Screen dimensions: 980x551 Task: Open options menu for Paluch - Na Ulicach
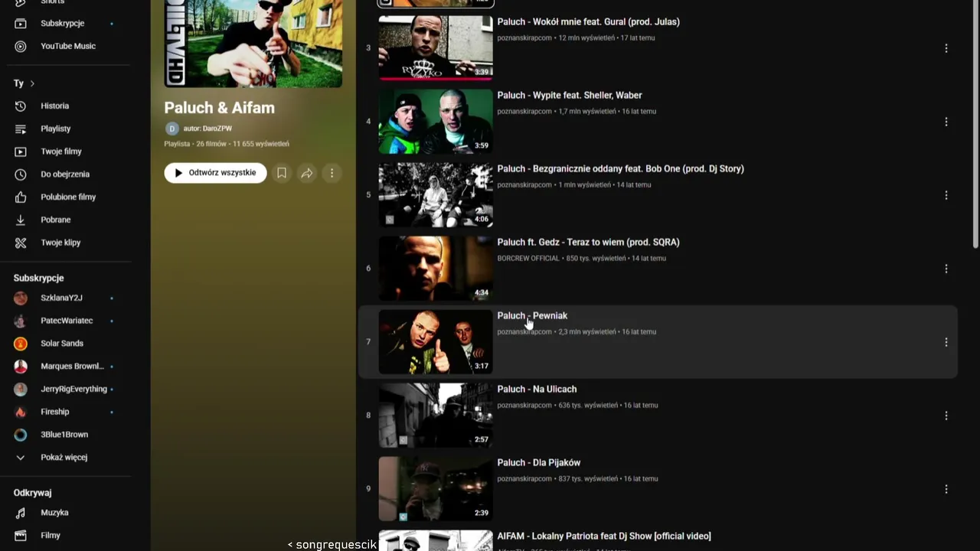(x=946, y=416)
